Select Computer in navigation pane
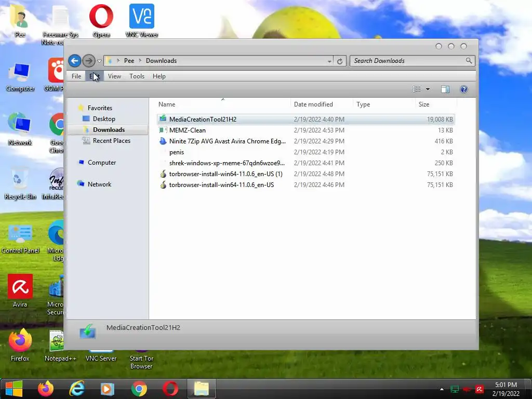This screenshot has width=532, height=399. (x=102, y=163)
